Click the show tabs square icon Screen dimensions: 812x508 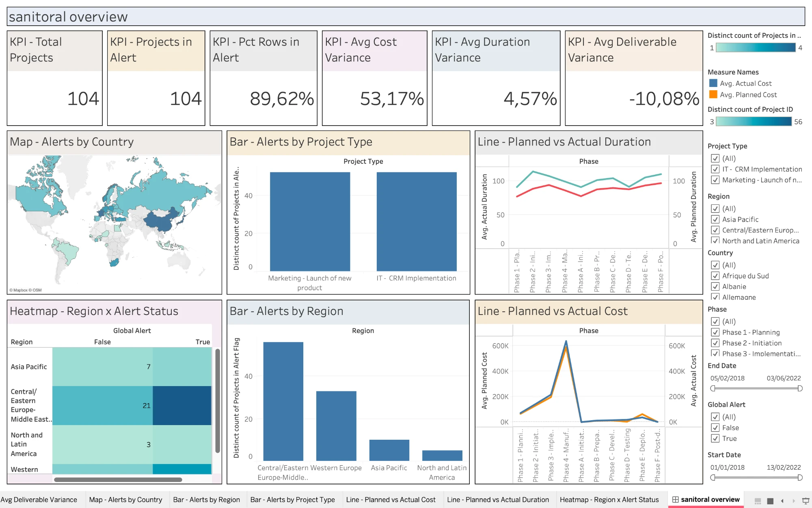pos(770,501)
